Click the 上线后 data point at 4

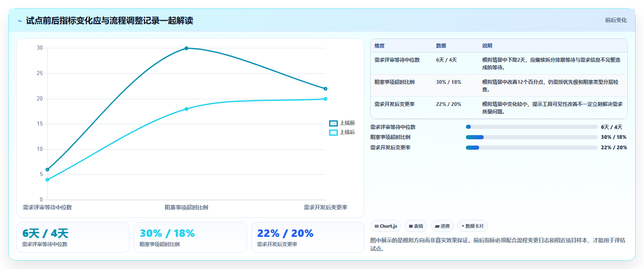47,180
